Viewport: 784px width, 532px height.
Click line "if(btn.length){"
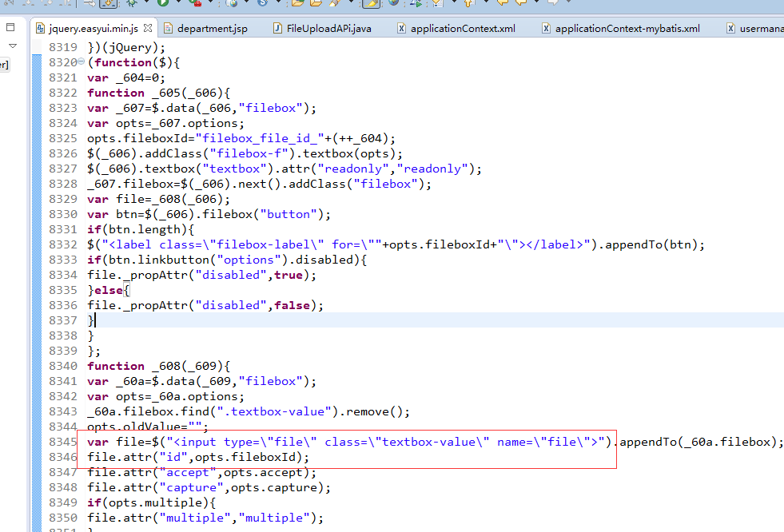(x=141, y=229)
